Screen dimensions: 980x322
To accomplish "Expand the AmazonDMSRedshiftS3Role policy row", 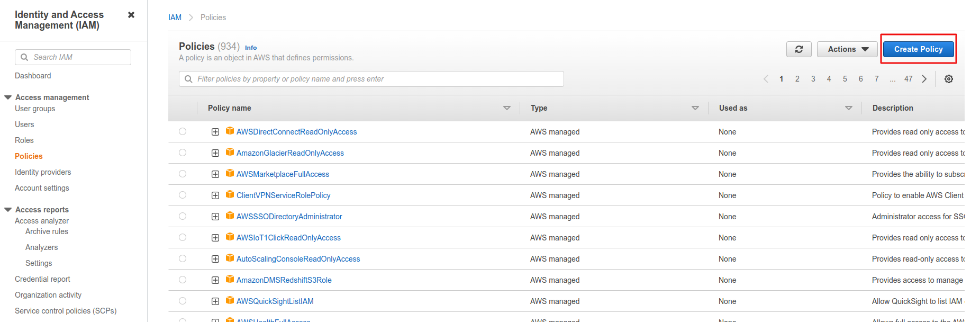I will click(215, 280).
